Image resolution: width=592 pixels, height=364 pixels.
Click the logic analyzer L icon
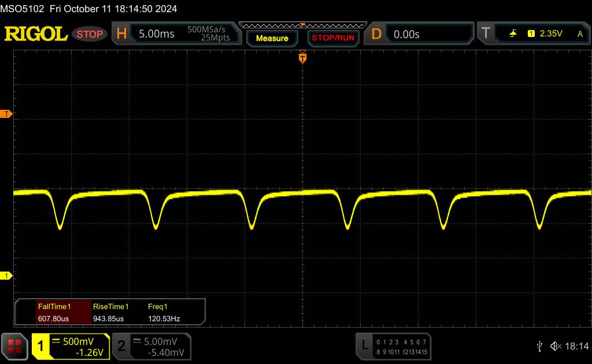point(364,346)
